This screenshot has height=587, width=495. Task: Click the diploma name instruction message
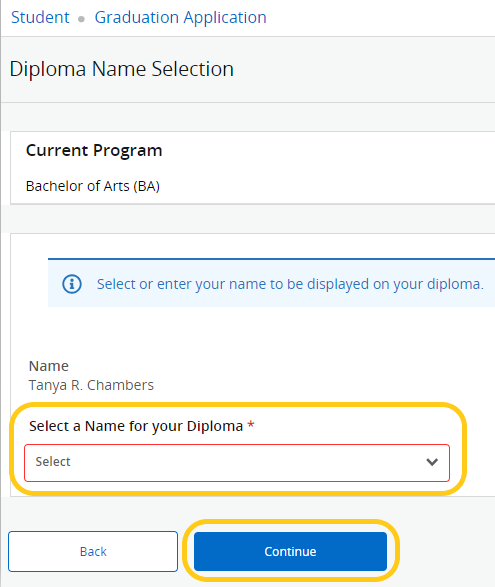click(x=290, y=284)
